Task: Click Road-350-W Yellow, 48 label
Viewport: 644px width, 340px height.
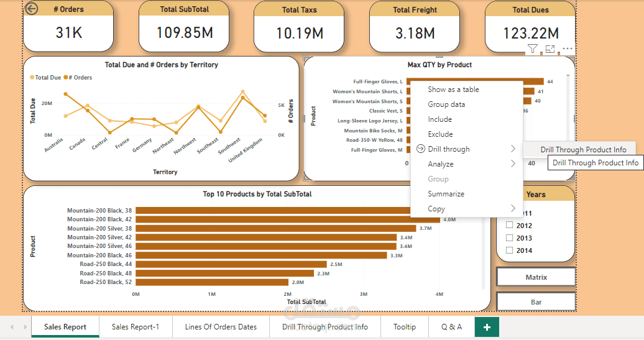Action: [x=374, y=140]
